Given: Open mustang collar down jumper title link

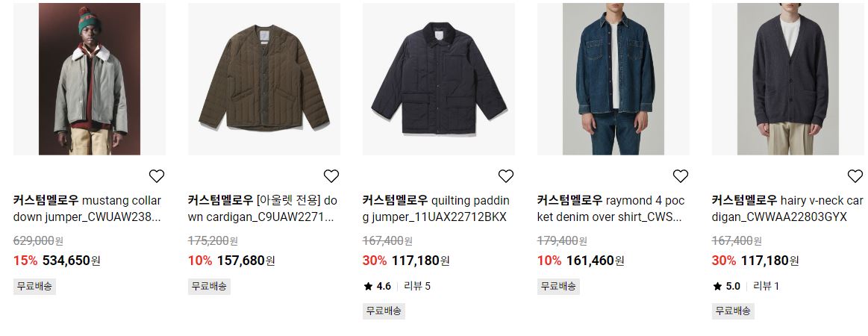Looking at the screenshot, I should click(x=87, y=208).
